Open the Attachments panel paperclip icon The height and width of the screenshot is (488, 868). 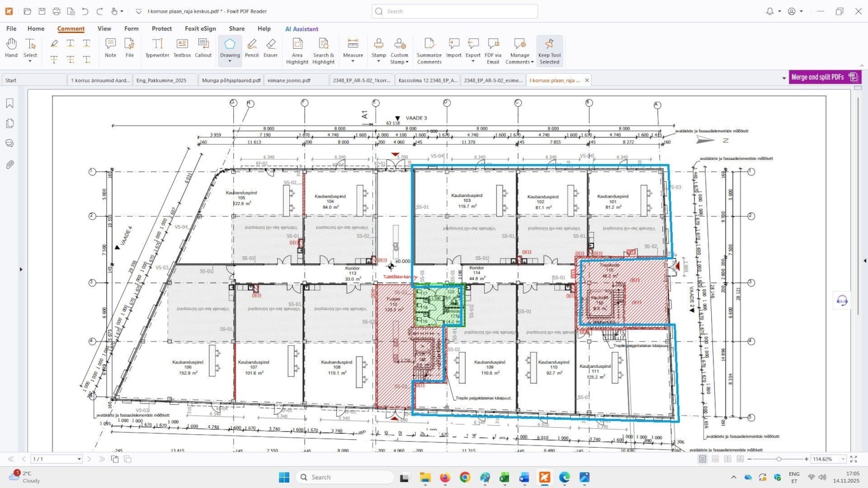[x=10, y=165]
